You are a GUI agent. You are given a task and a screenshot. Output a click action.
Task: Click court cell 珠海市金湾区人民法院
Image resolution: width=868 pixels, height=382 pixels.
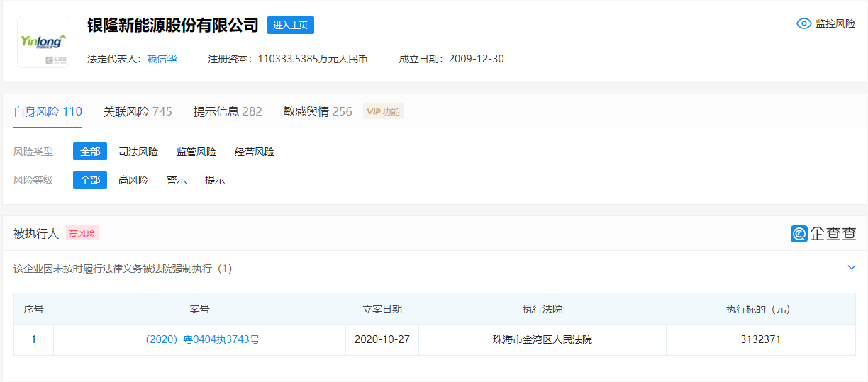pyautogui.click(x=542, y=339)
